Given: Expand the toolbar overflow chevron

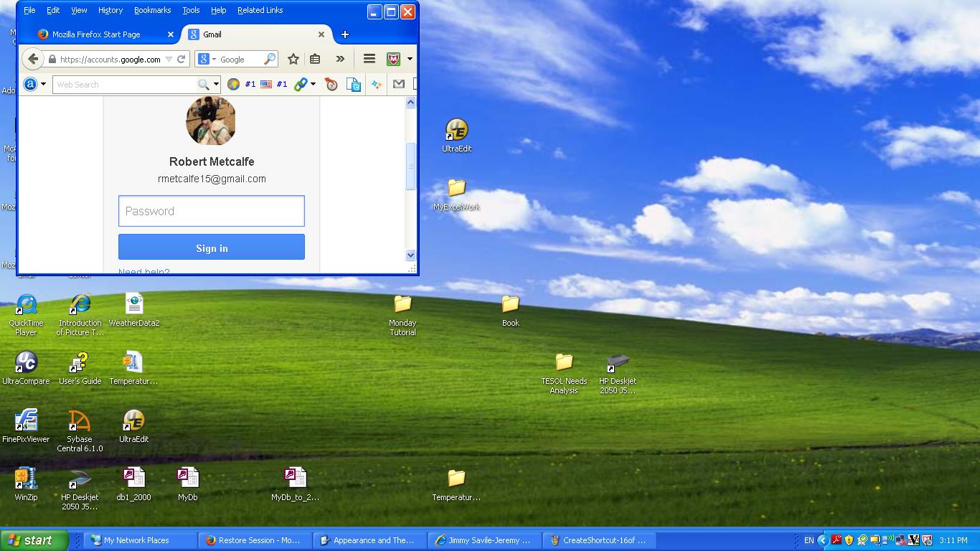Looking at the screenshot, I should pyautogui.click(x=340, y=60).
